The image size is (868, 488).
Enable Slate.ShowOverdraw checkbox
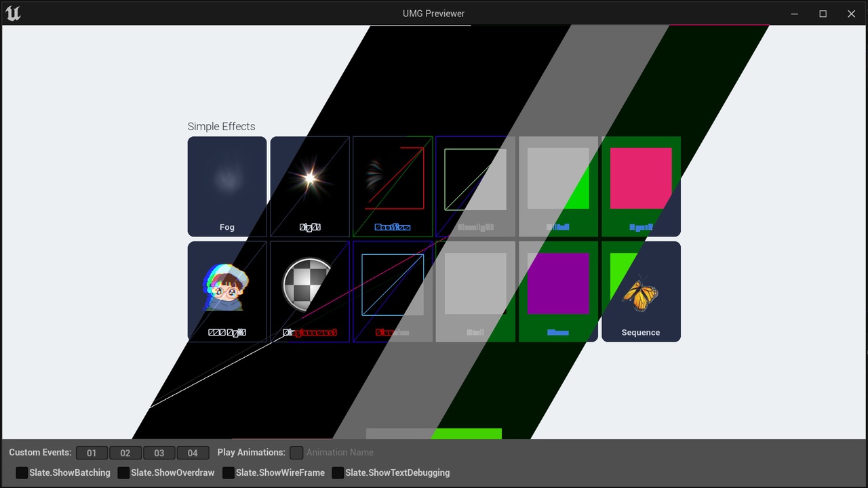click(123, 472)
